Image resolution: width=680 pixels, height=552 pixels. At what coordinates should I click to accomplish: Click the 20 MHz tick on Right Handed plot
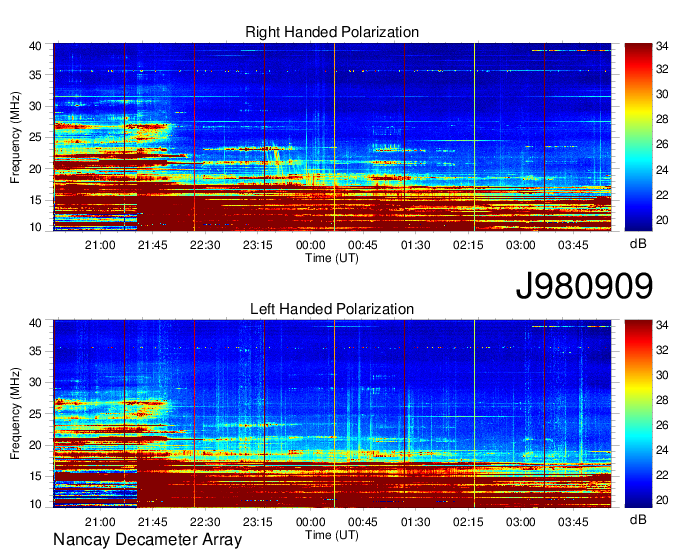[x=35, y=169]
